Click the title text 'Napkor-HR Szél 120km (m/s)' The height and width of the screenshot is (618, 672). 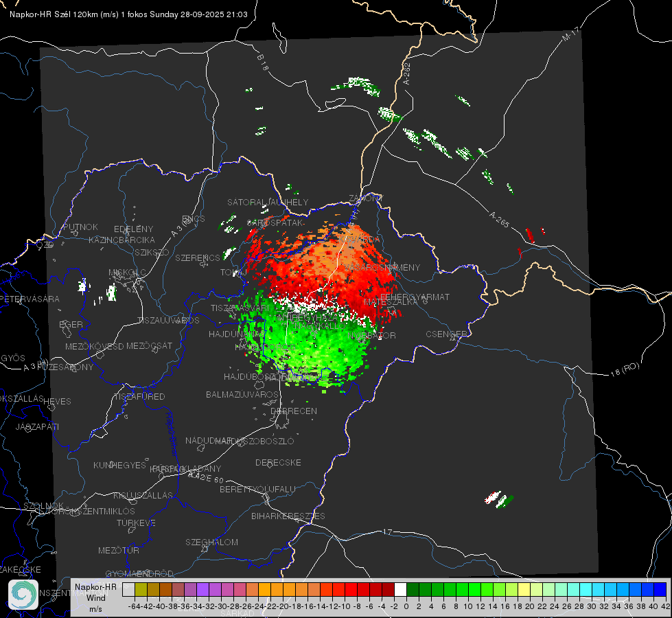click(x=65, y=14)
